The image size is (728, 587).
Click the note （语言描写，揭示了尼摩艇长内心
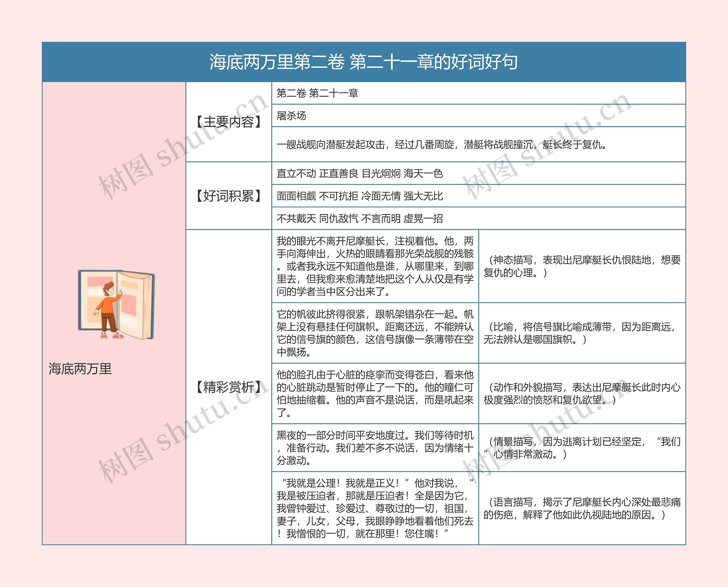pos(582,508)
